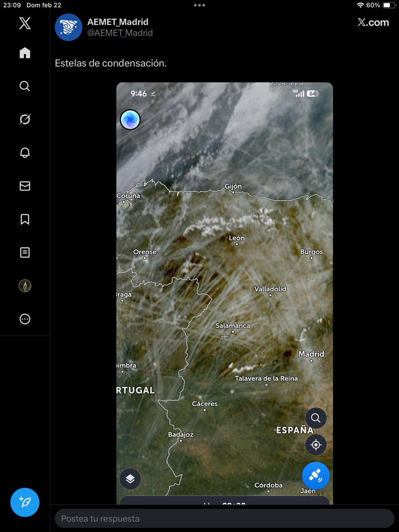The width and height of the screenshot is (399, 532).
Task: Click the Córdoba label on map
Action: pyautogui.click(x=269, y=485)
